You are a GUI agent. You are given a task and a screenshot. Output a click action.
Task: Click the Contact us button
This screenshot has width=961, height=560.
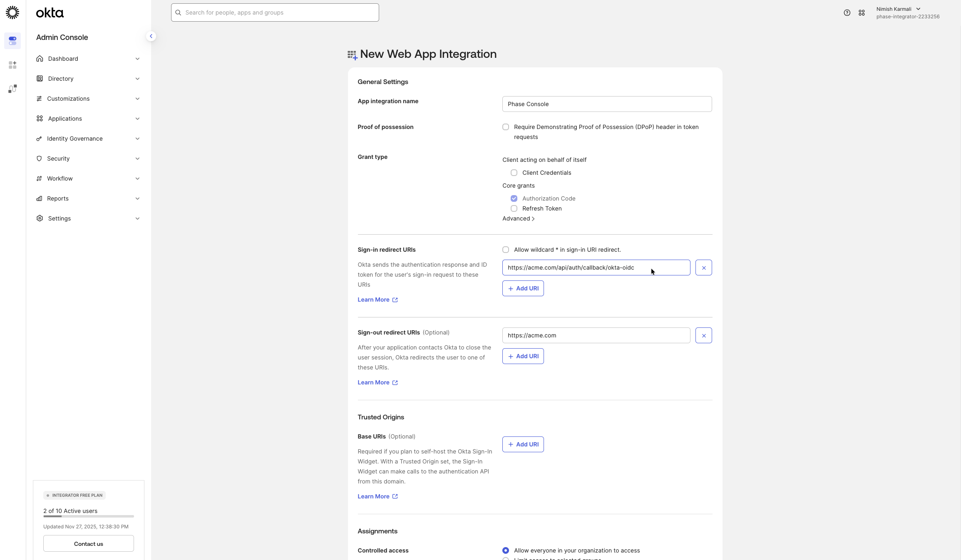pyautogui.click(x=89, y=543)
